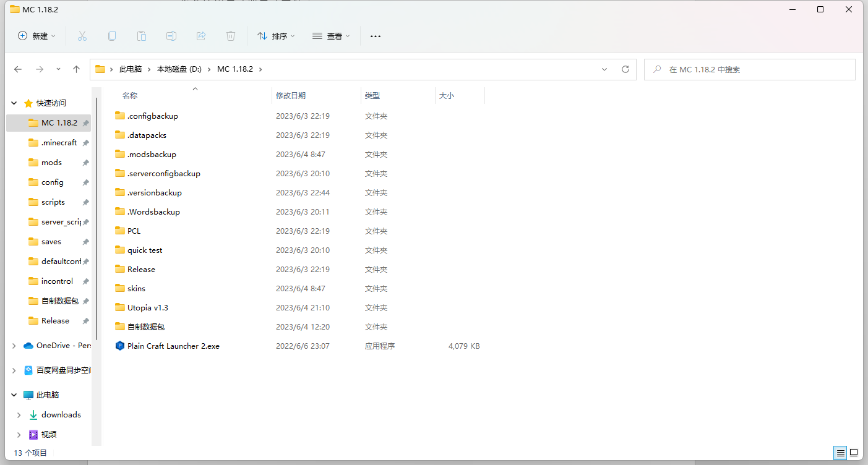Sort by 修改日期 column header
This screenshot has height=465, width=868.
pos(291,96)
